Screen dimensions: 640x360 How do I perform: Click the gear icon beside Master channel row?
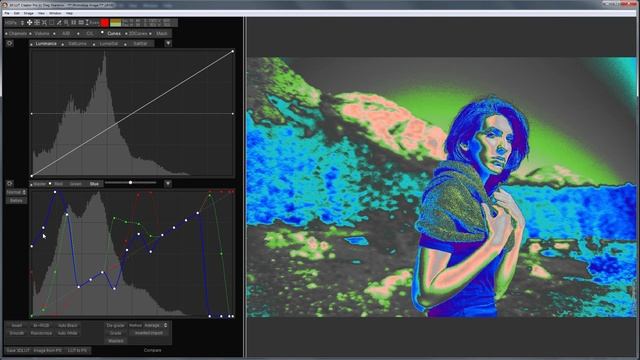tap(9, 184)
